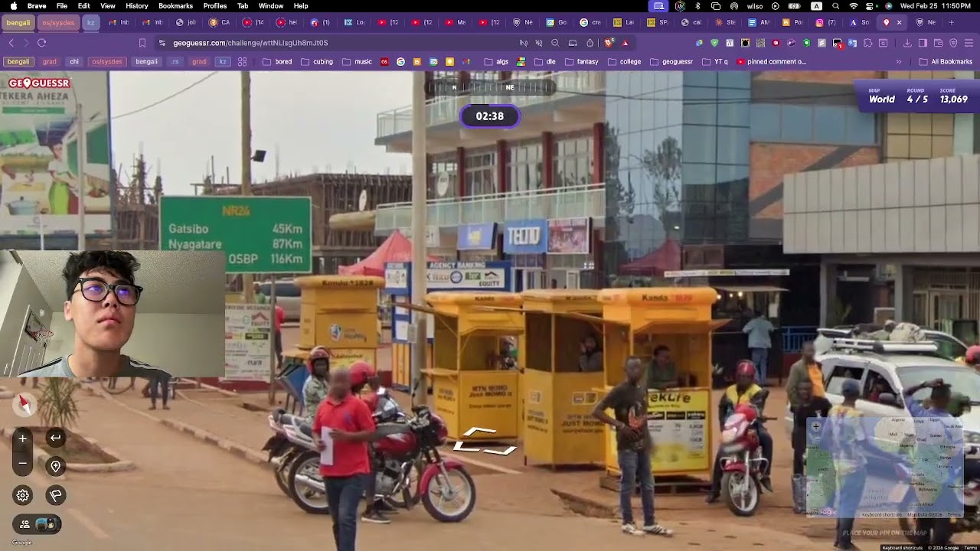The height and width of the screenshot is (551, 980).
Task: Open macOS Spotlight search icon
Action: point(835,6)
